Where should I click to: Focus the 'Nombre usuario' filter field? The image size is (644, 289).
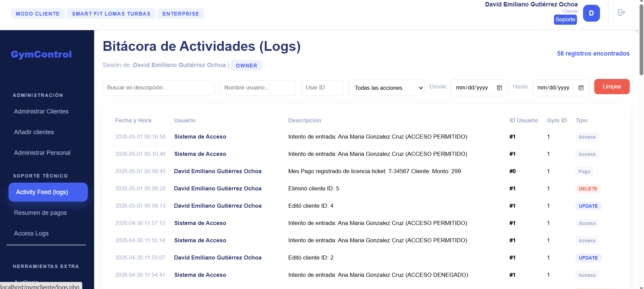coord(258,88)
